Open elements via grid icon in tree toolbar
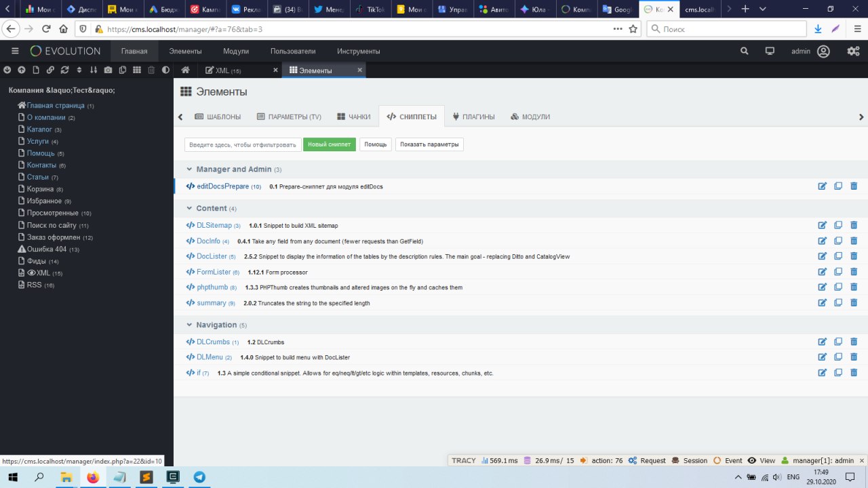 tap(137, 70)
